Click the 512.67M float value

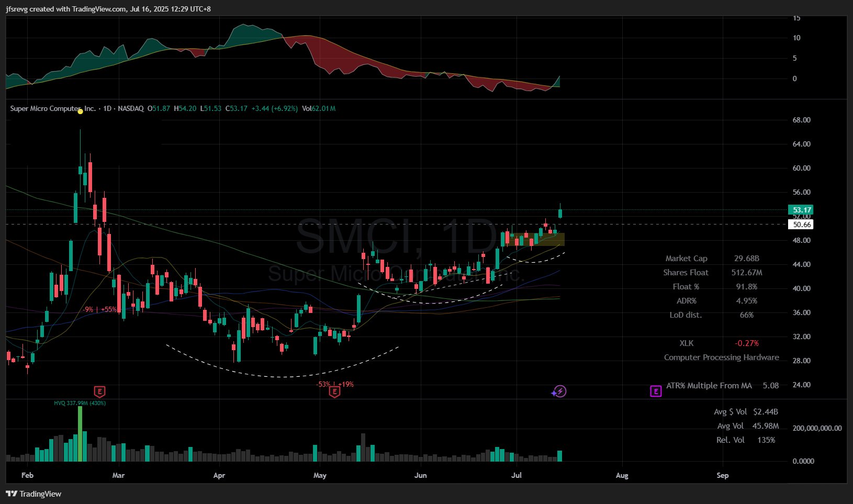[x=747, y=272]
